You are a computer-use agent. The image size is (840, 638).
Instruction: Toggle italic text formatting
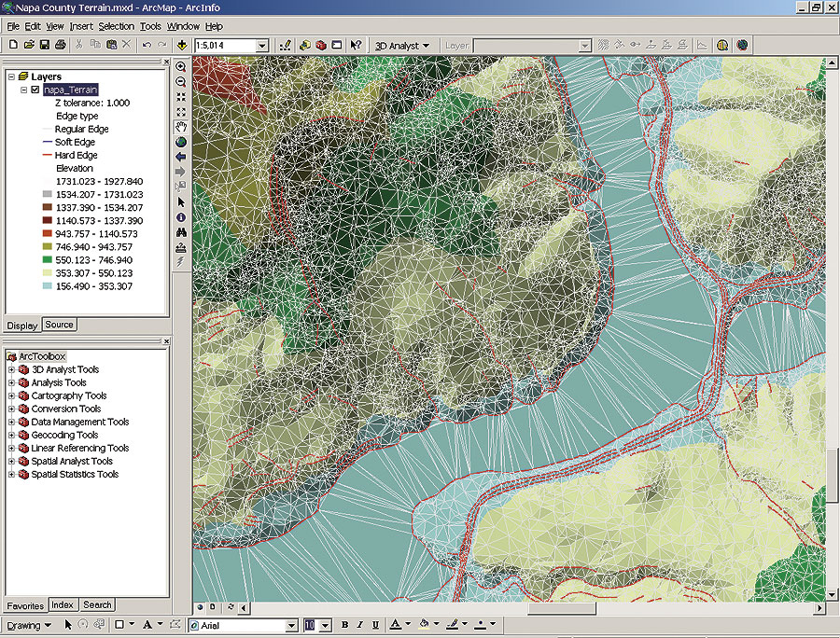coord(359,625)
